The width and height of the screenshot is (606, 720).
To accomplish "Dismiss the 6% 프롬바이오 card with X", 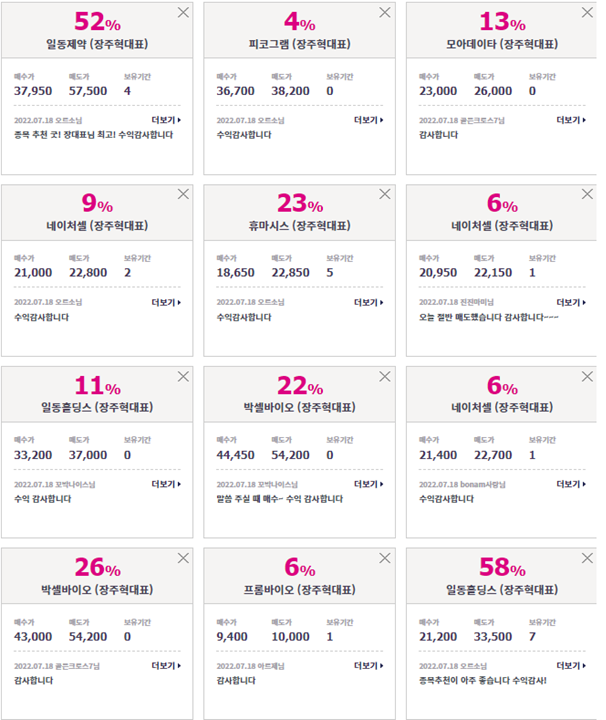I will pos(385,558).
